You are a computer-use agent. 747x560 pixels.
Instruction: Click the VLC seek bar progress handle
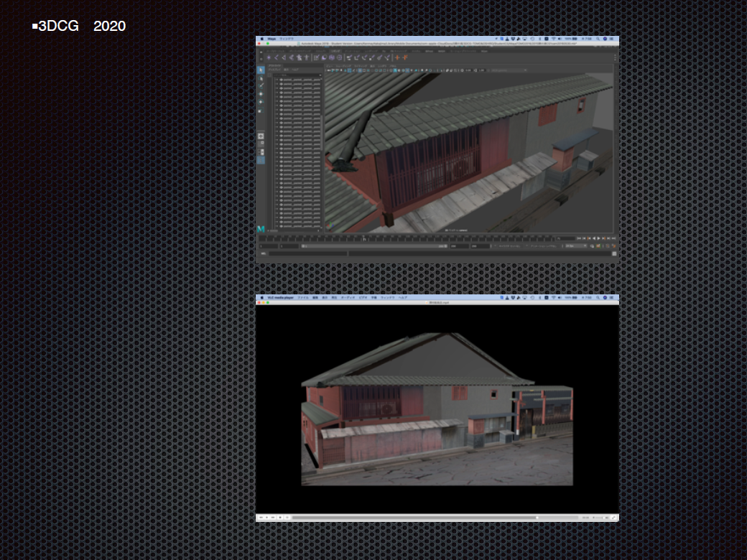537,517
